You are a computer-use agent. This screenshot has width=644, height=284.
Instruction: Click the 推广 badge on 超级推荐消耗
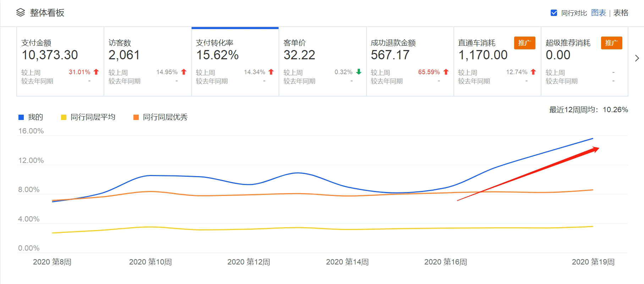611,43
